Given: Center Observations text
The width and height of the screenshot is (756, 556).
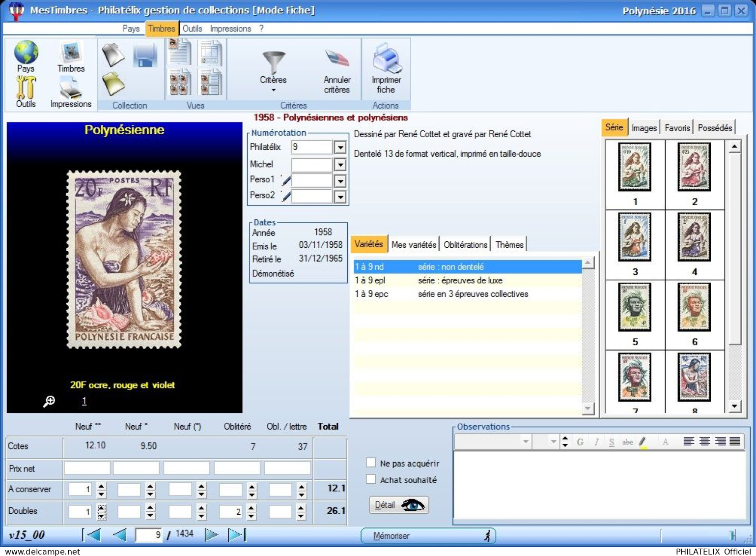Looking at the screenshot, I should pyautogui.click(x=704, y=441).
